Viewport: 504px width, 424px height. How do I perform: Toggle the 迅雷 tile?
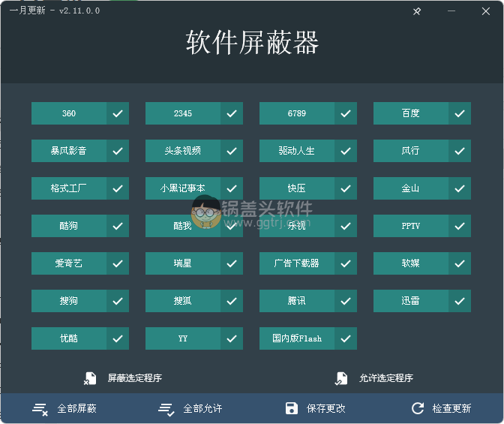pos(422,301)
